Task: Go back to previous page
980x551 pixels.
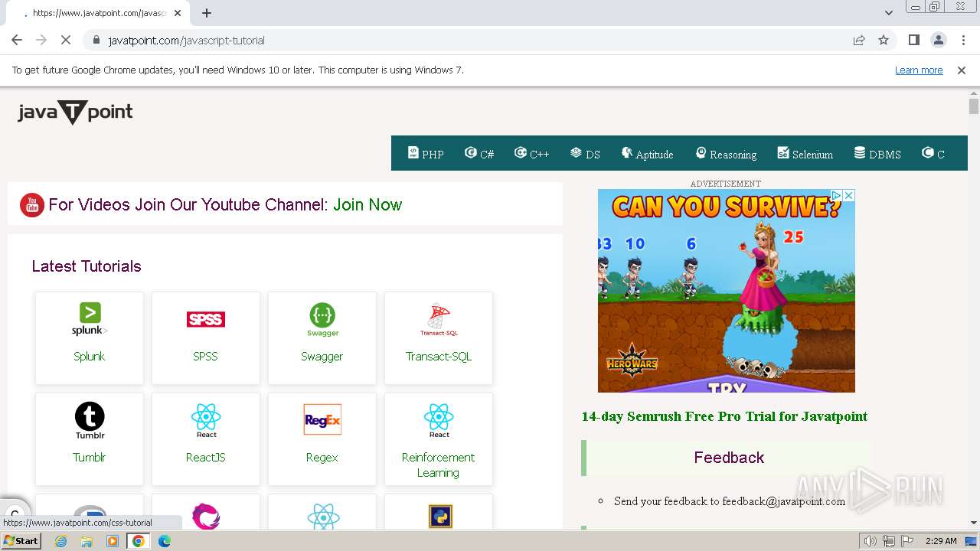Action: point(17,40)
